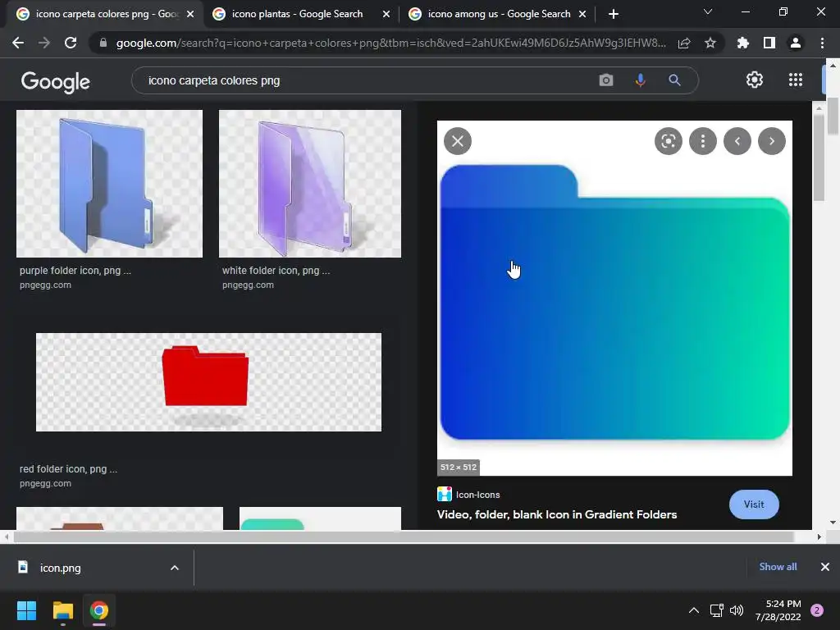This screenshot has width=840, height=630.
Task: Select the purple translucent folder thumbnail
Action: coord(309,184)
